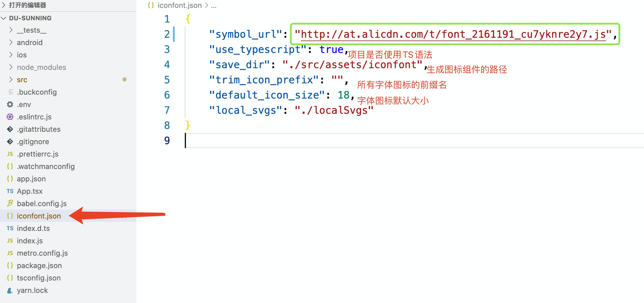The width and height of the screenshot is (644, 303).
Task: Click the Babel icon for babel.config.js
Action: [9, 203]
